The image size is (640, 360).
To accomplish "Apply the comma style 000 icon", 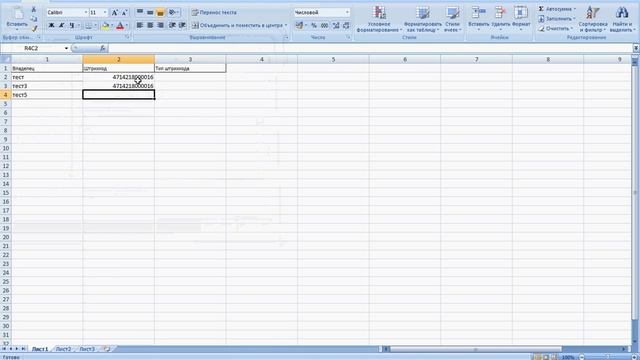I will tap(324, 26).
